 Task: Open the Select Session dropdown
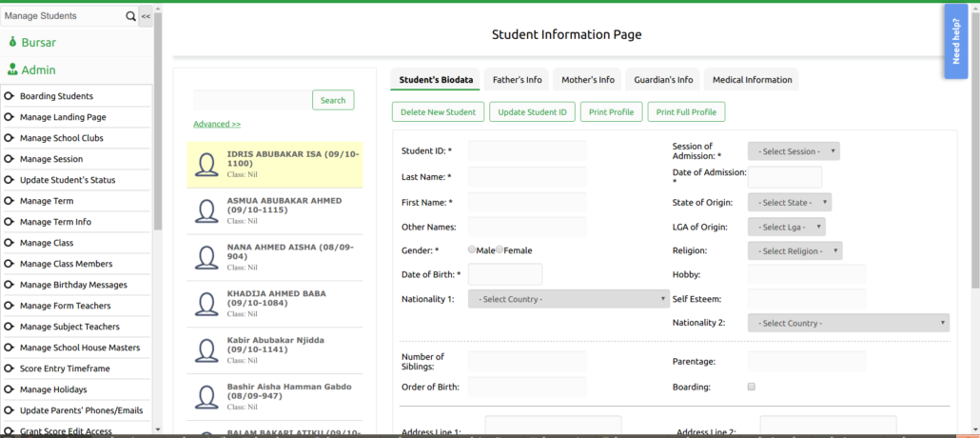coord(794,151)
